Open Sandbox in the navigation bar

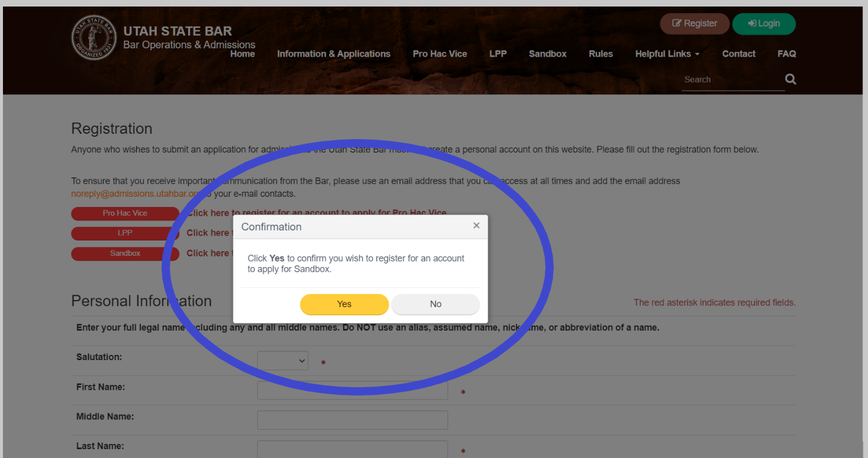pyautogui.click(x=547, y=54)
